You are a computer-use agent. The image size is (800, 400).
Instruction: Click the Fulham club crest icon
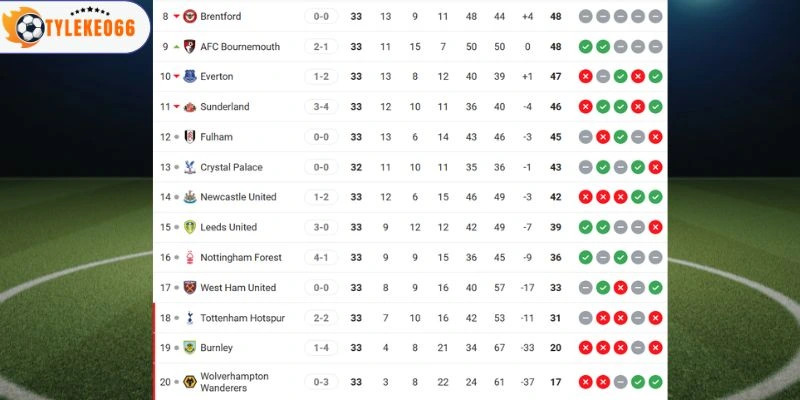(x=190, y=137)
